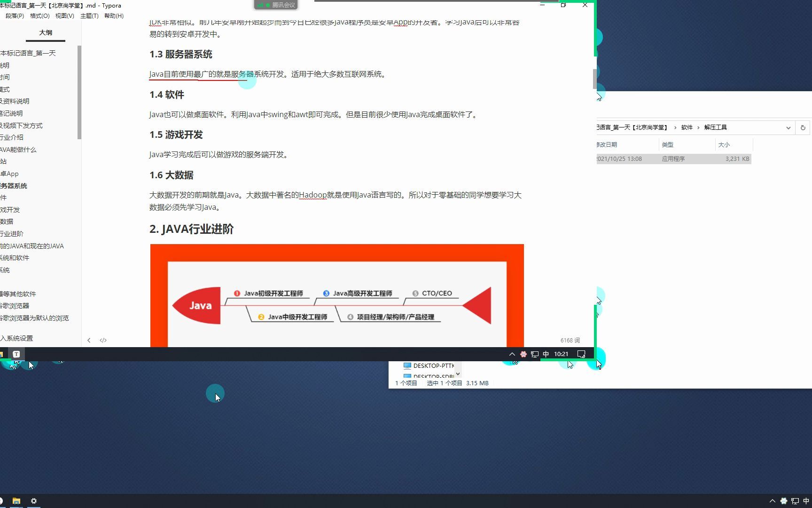Click the outline sidebar scrollbar
The height and width of the screenshot is (508, 812).
[79, 92]
